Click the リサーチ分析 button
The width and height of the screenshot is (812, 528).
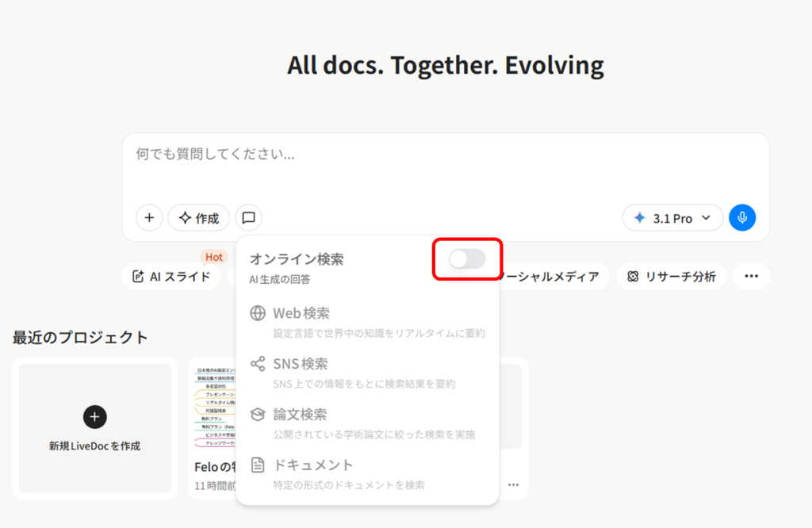coord(671,277)
